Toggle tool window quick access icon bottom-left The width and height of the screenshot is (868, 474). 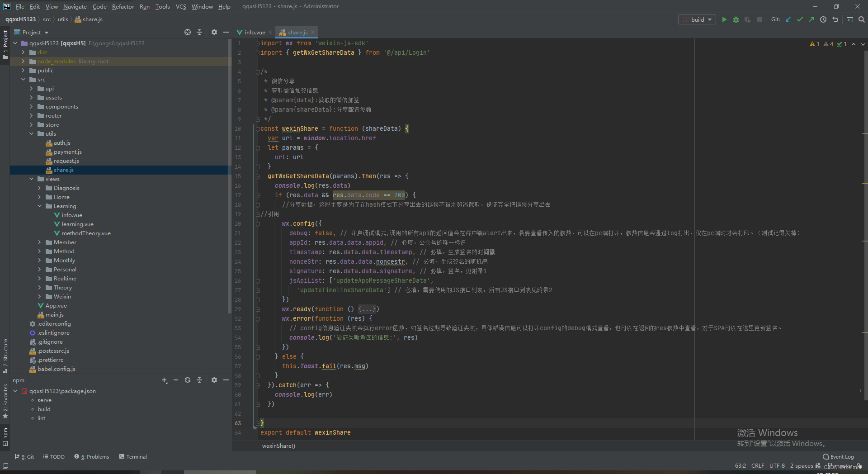coord(5,466)
